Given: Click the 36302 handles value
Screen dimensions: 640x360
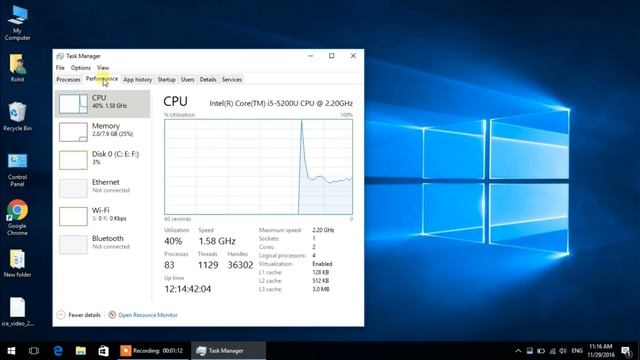Looking at the screenshot, I should click(x=240, y=265).
